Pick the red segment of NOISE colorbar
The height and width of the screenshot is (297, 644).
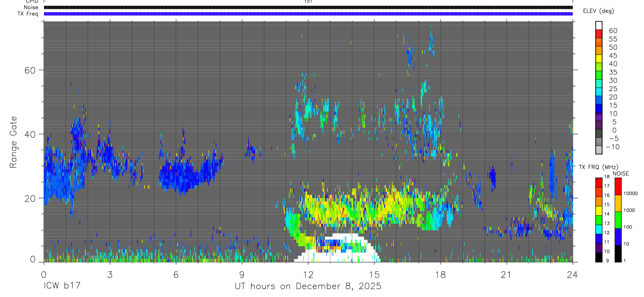(618, 186)
